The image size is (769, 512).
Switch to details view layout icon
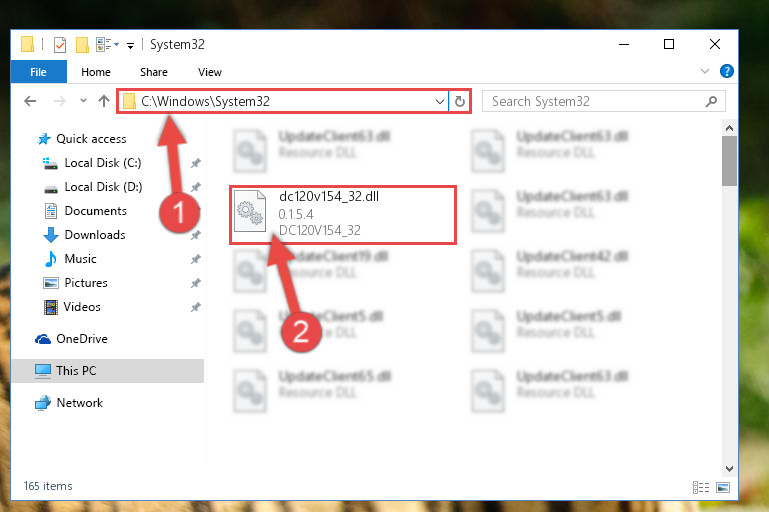point(701,487)
